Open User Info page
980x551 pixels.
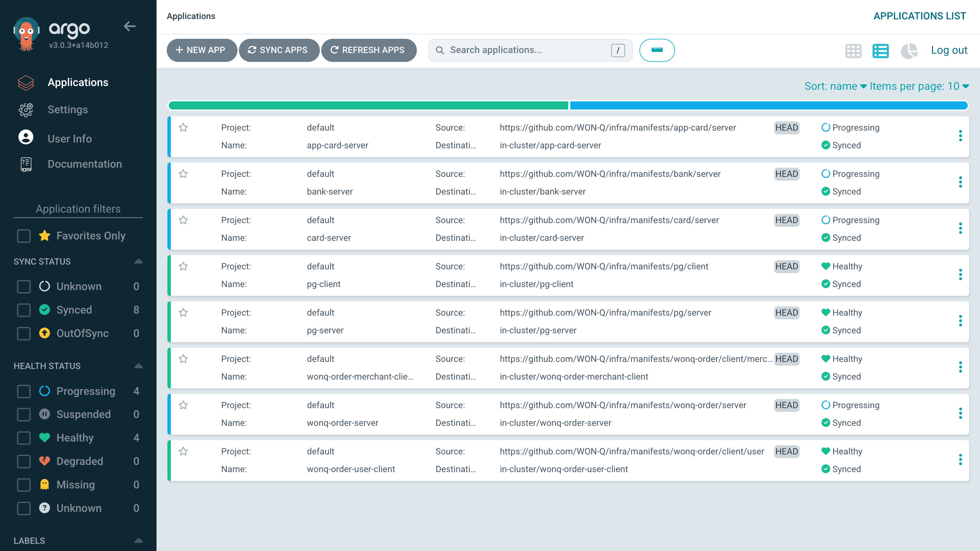click(x=69, y=138)
